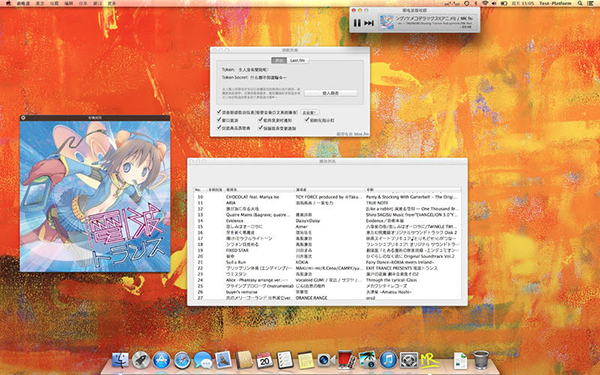Open iPhoto from the Dock
Viewport: 600px width, 375px height.
(x=367, y=360)
